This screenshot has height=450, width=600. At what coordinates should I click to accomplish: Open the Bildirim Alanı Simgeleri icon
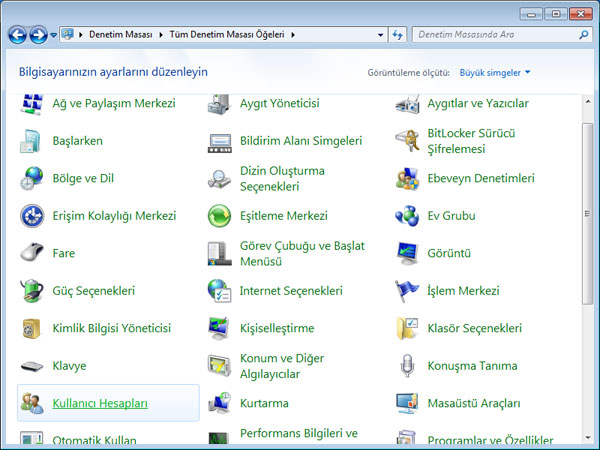(220, 143)
